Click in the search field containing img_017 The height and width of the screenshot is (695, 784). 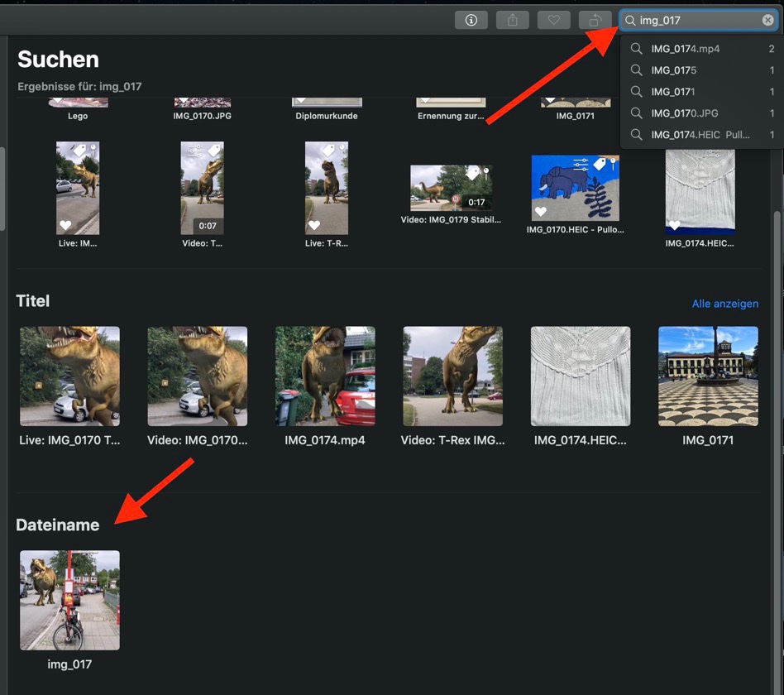pyautogui.click(x=698, y=21)
